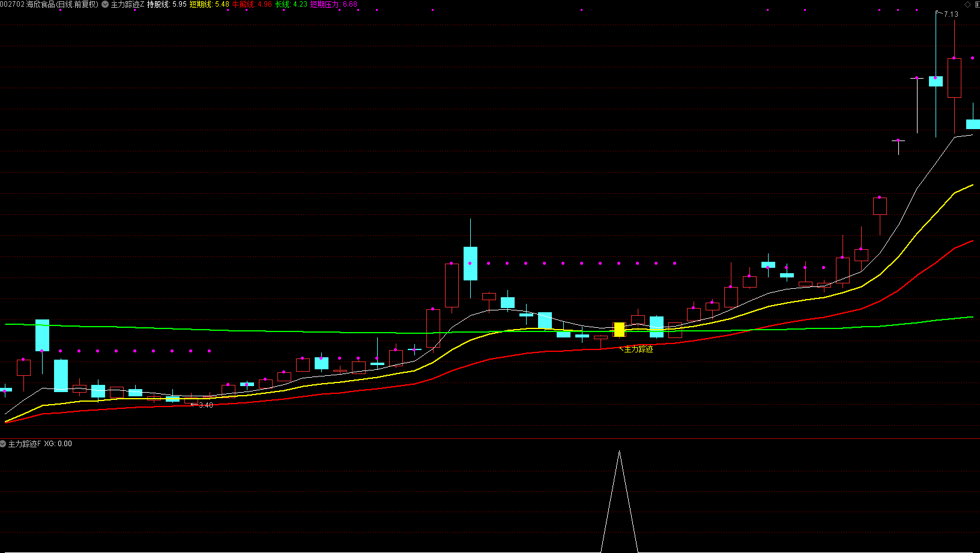Expand the 主力踪迹F sub-chart indicator dropdown
Viewport: 980px width, 553px height.
point(3,444)
